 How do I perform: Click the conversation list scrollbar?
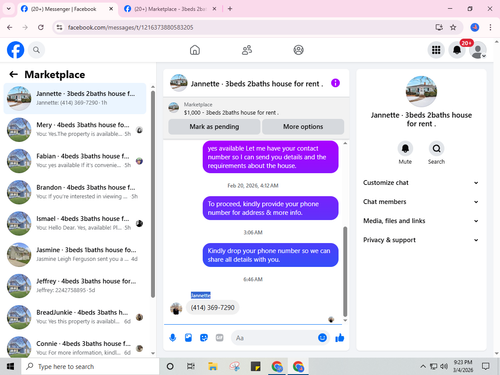coord(153,193)
